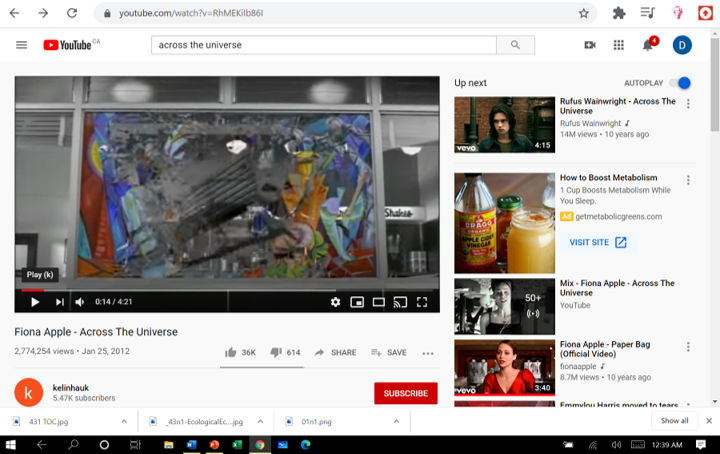
Task: Share the video
Action: click(335, 353)
